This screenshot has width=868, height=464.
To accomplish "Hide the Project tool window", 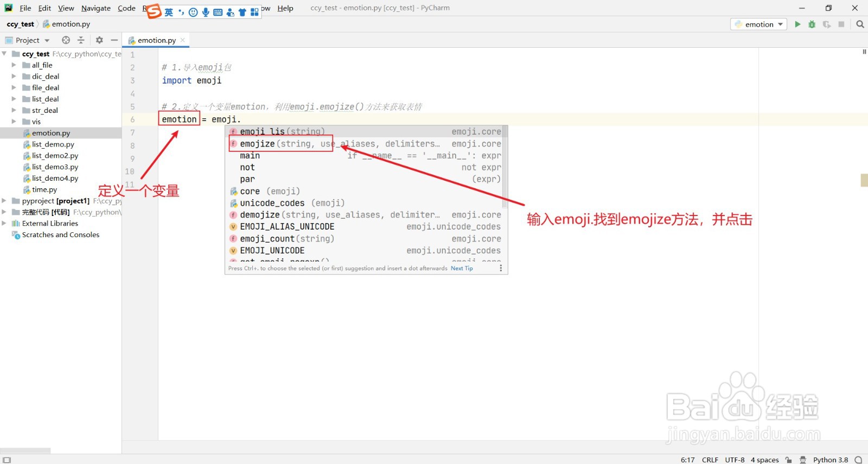I will [x=114, y=40].
